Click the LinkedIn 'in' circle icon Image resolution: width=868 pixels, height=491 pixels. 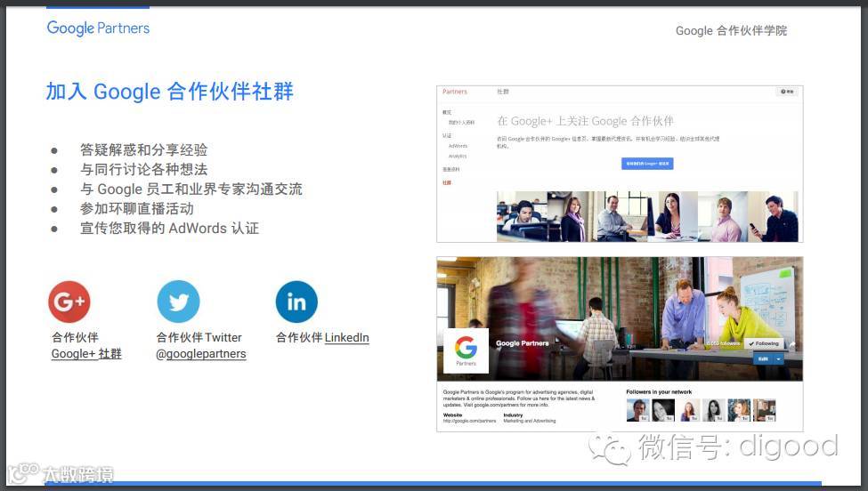pos(296,302)
